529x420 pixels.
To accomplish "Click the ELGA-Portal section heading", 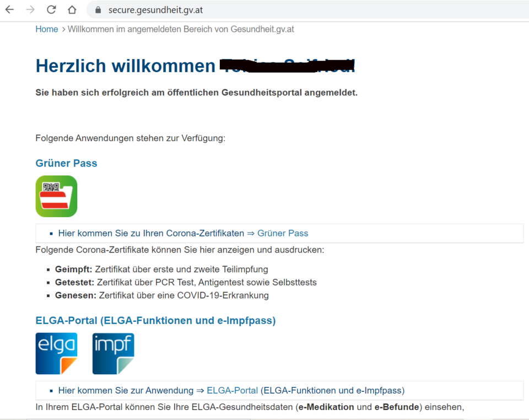I will (155, 320).
